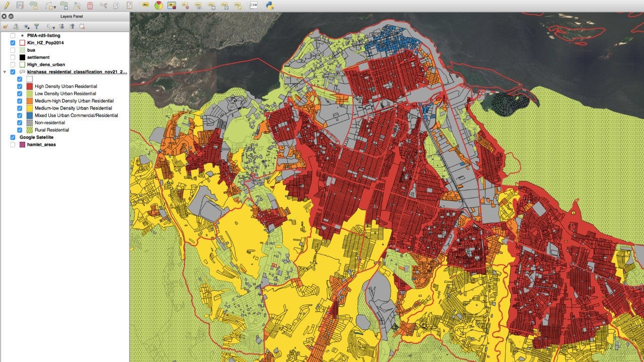
Task: Cut features with the scissors icon
Action: click(x=103, y=6)
